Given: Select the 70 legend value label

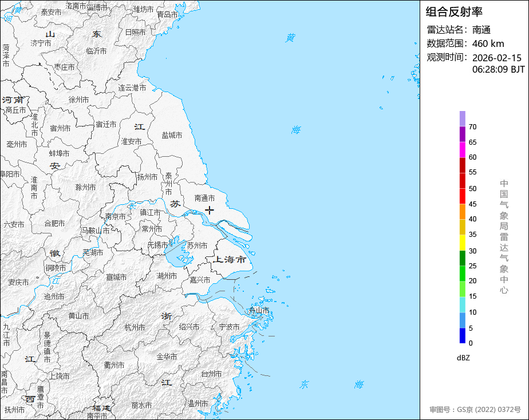Looking at the screenshot, I should pos(472,126).
